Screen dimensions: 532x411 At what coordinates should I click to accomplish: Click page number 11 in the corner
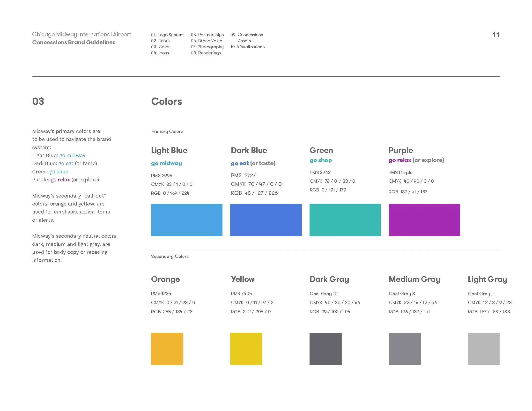pos(496,35)
